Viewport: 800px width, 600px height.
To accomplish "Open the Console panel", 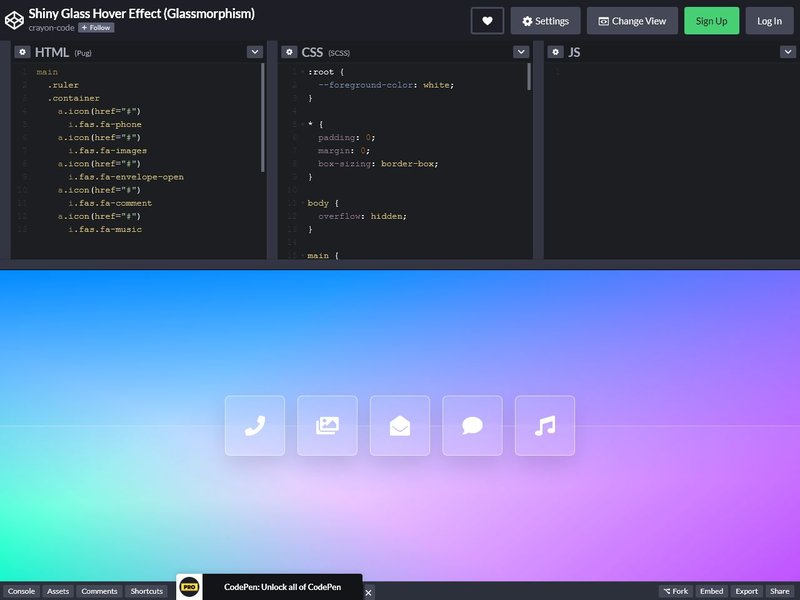I will pyautogui.click(x=21, y=591).
